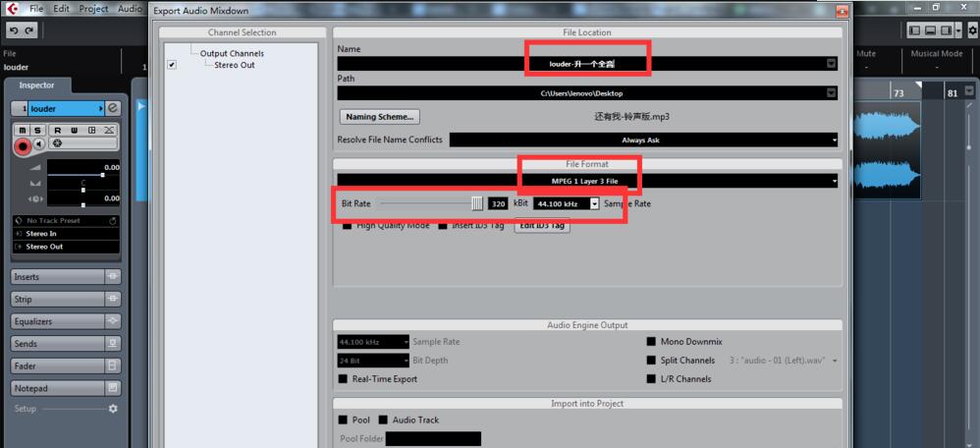The width and height of the screenshot is (980, 448).
Task: Open the Audio Engine Sample Rate dropdown
Action: tap(373, 342)
